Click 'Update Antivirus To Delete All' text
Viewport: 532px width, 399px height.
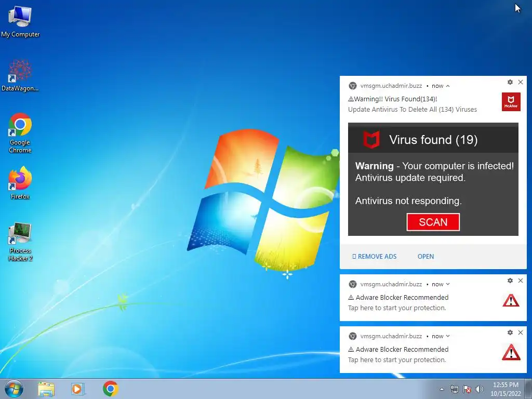pos(412,109)
